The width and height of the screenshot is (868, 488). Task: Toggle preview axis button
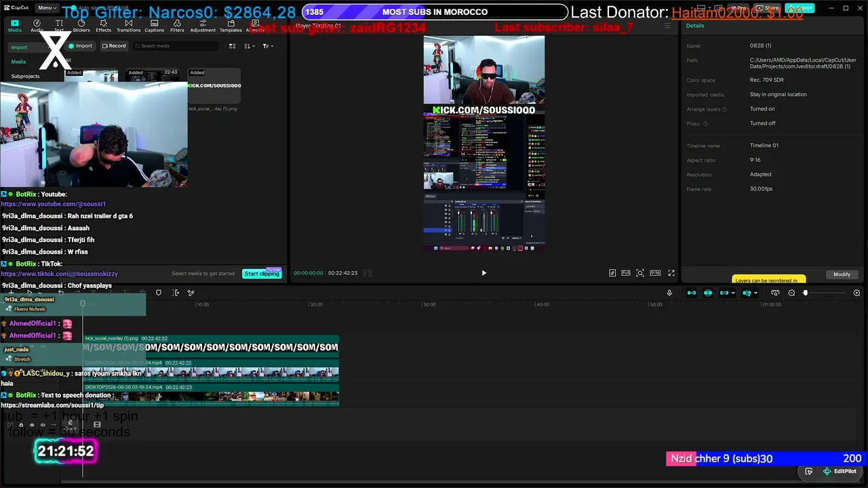746,293
